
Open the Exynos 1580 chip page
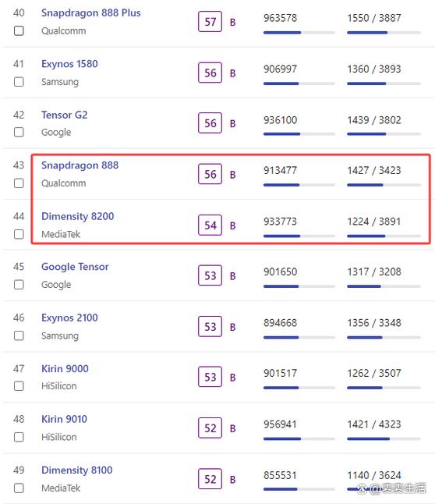(69, 64)
